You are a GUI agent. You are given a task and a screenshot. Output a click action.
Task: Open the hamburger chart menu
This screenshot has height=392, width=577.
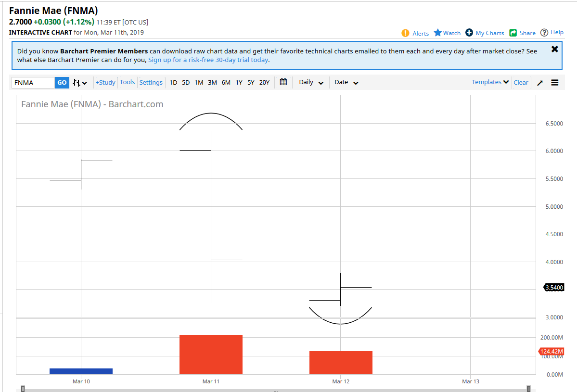point(554,83)
